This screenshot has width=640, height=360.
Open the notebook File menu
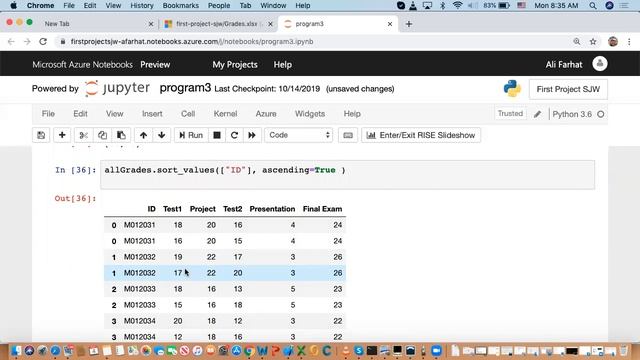coord(48,114)
